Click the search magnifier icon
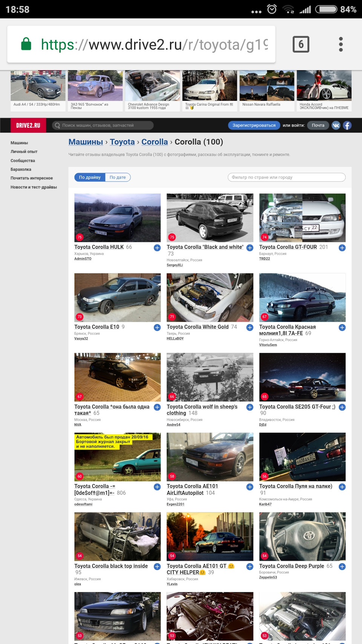 coord(57,125)
